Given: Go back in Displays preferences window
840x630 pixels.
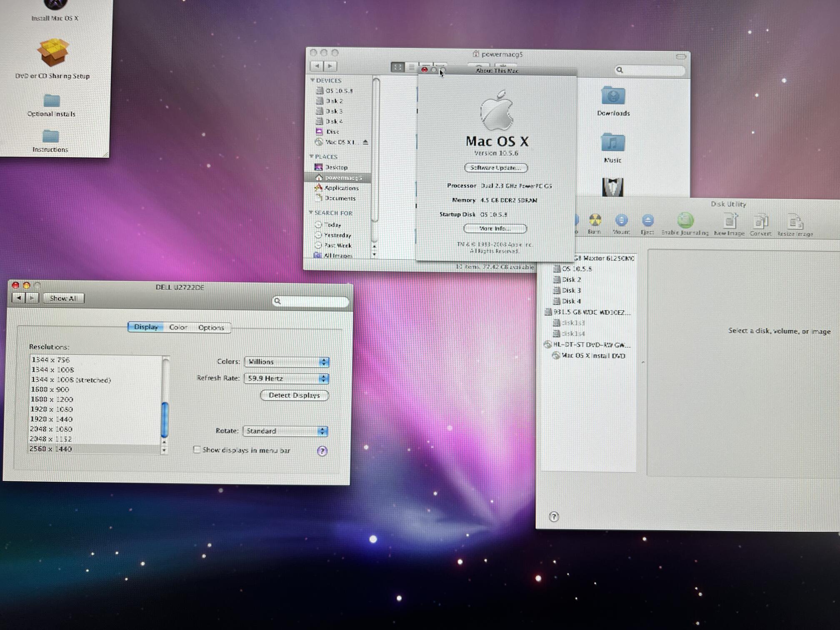Looking at the screenshot, I should pos(19,298).
